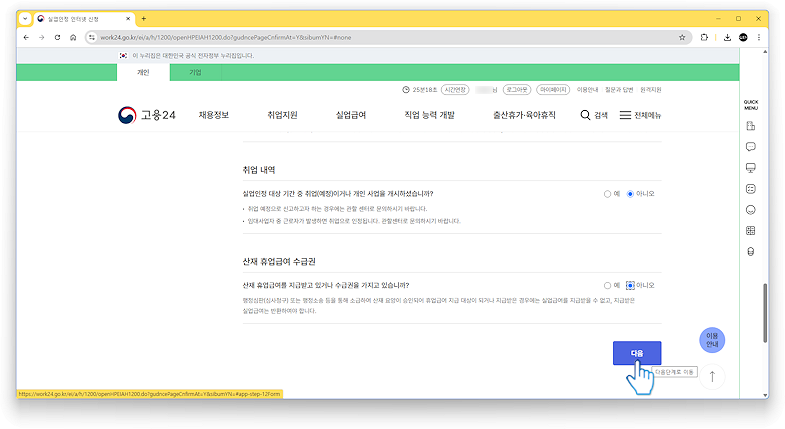This screenshot has height=429, width=785.
Task: Open the 취업지원 menu
Action: pos(282,115)
